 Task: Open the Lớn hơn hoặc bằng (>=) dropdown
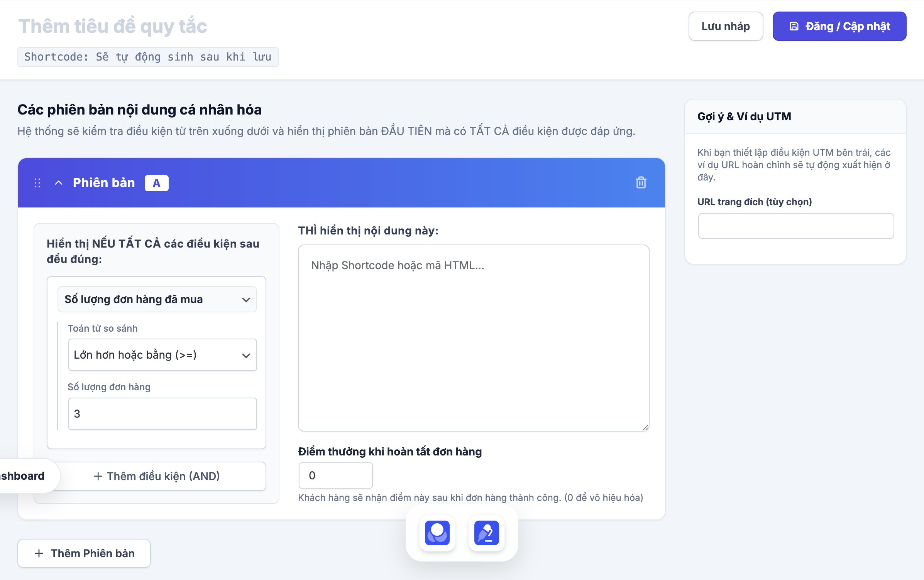click(162, 355)
